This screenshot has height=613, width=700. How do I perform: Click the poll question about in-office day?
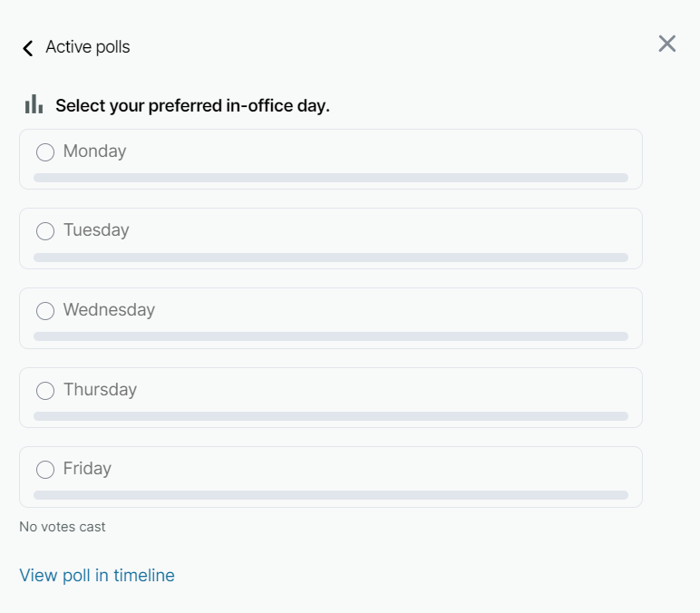(x=192, y=106)
